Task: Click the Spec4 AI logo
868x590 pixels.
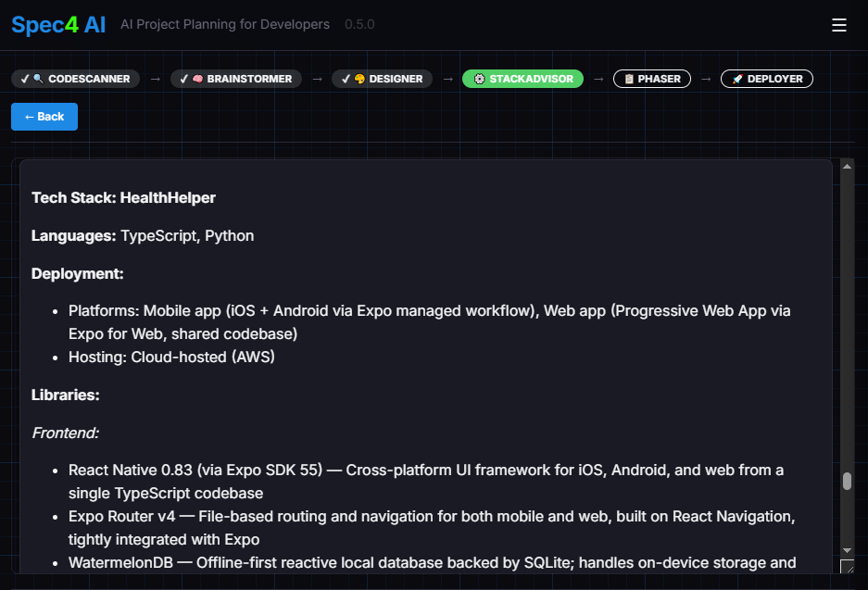Action: pos(58,25)
